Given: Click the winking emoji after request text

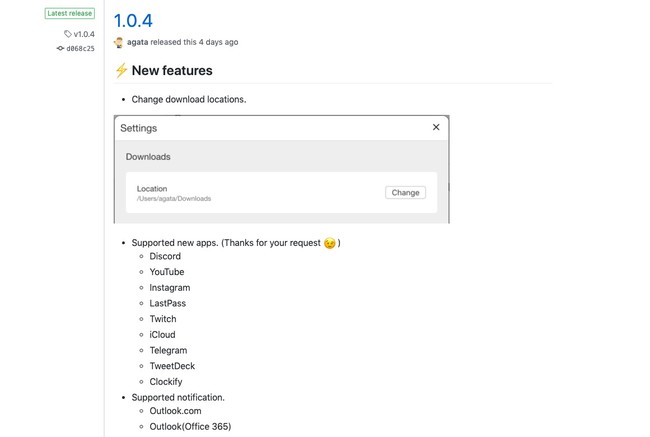Looking at the screenshot, I should coord(329,244).
